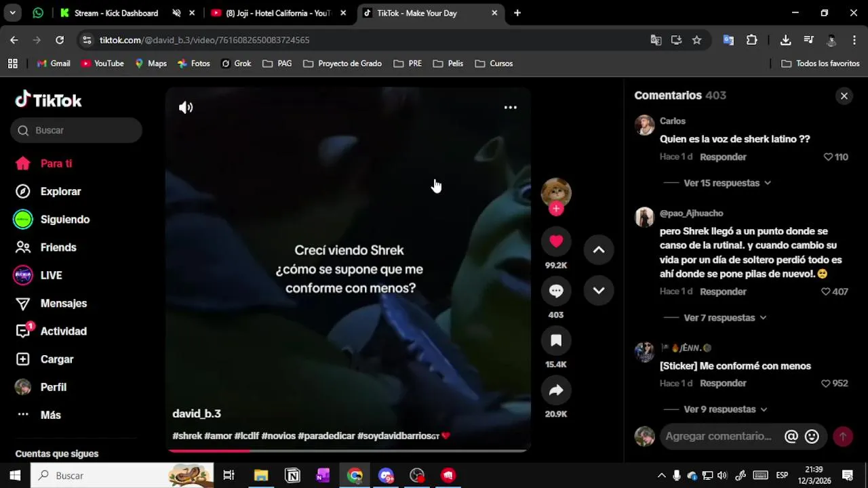Open Cursos bookmarks folder
The width and height of the screenshot is (868, 488).
(x=494, y=64)
